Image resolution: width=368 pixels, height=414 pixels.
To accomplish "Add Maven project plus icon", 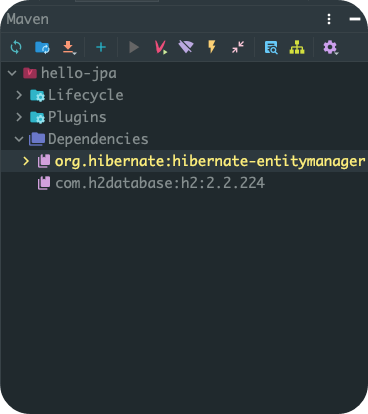I will pos(101,47).
